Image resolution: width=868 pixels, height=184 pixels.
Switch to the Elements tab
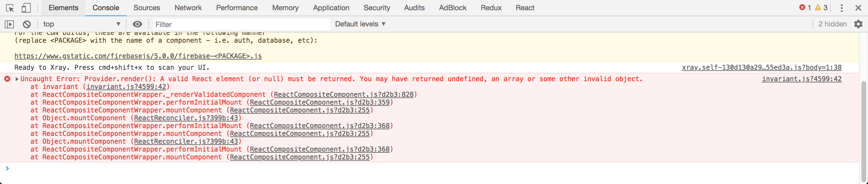tap(63, 8)
